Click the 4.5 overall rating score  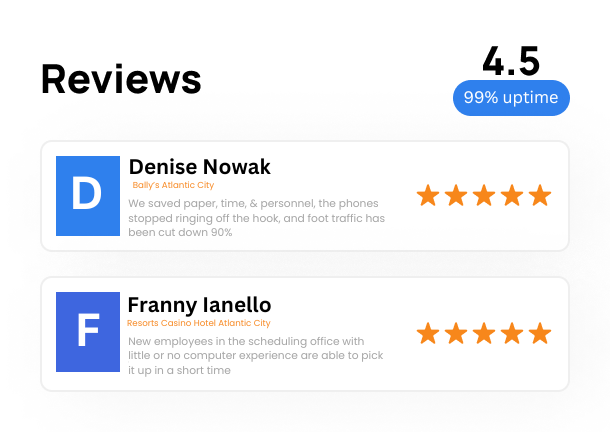pos(511,61)
